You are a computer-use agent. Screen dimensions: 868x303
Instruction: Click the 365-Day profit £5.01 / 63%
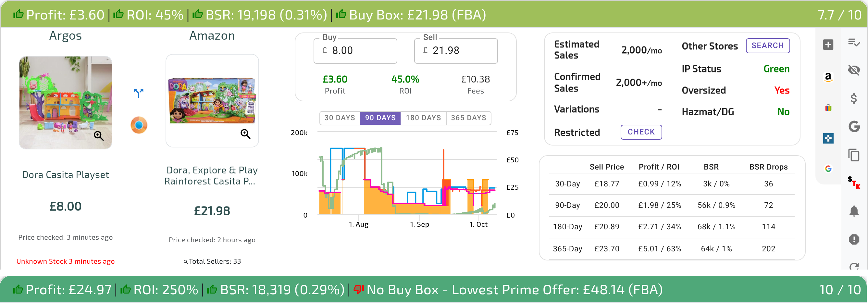[x=659, y=249]
